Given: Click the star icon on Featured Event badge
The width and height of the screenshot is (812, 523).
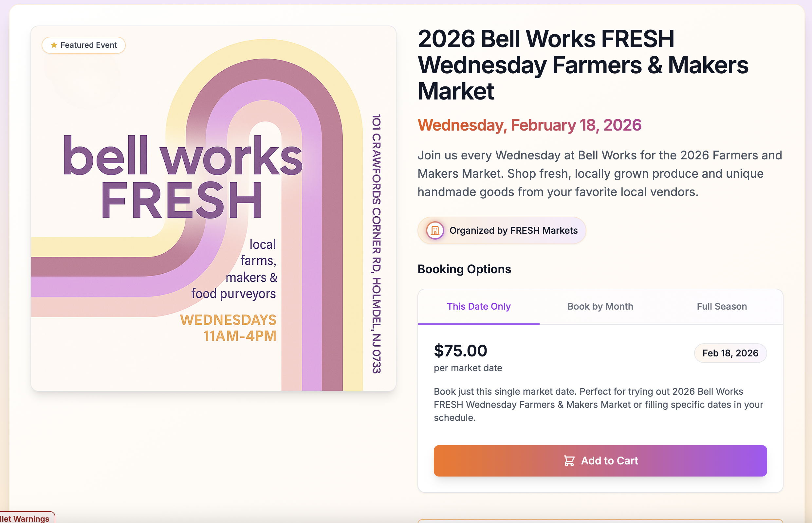Looking at the screenshot, I should (x=54, y=45).
